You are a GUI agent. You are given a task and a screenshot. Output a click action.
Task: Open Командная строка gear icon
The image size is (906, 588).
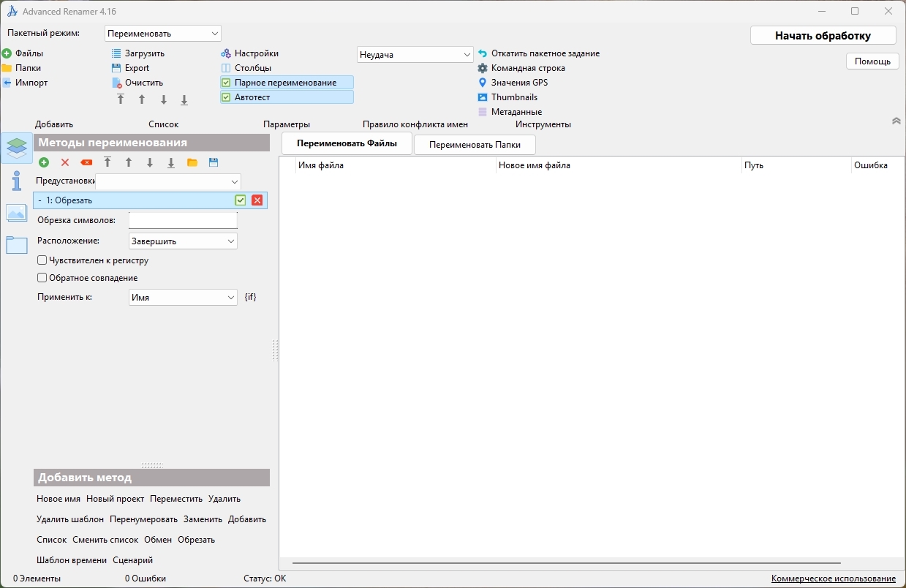483,68
